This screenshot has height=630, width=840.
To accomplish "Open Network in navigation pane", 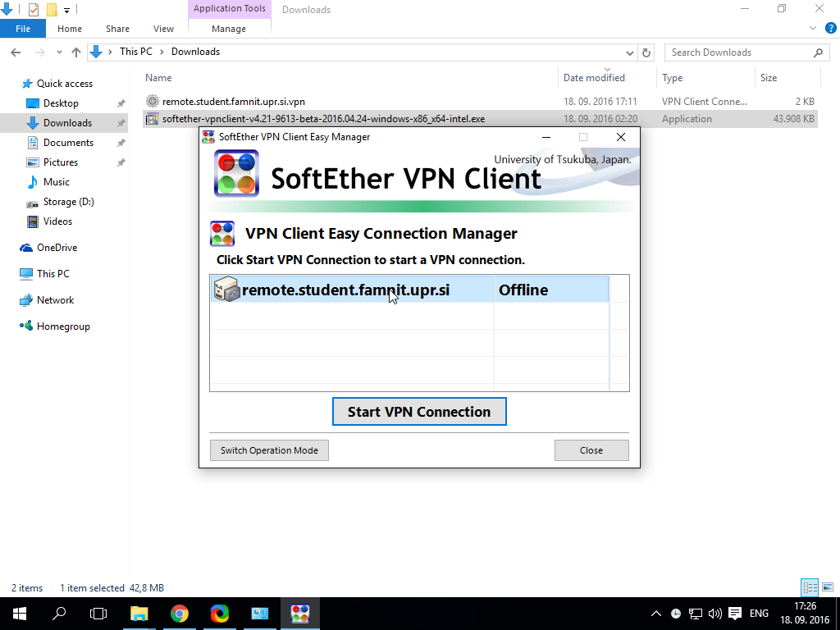I will coord(55,300).
